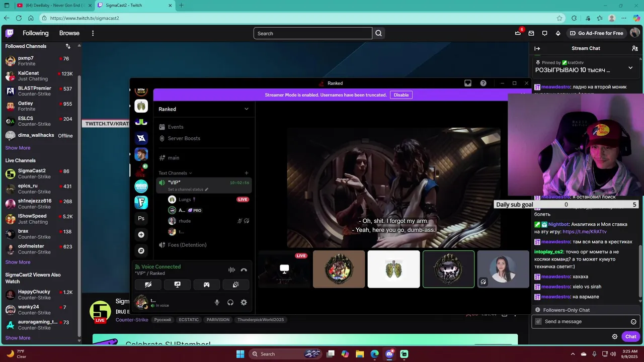644x362 pixels.
Task: Open the Twitch more options dots
Action: pyautogui.click(x=93, y=33)
